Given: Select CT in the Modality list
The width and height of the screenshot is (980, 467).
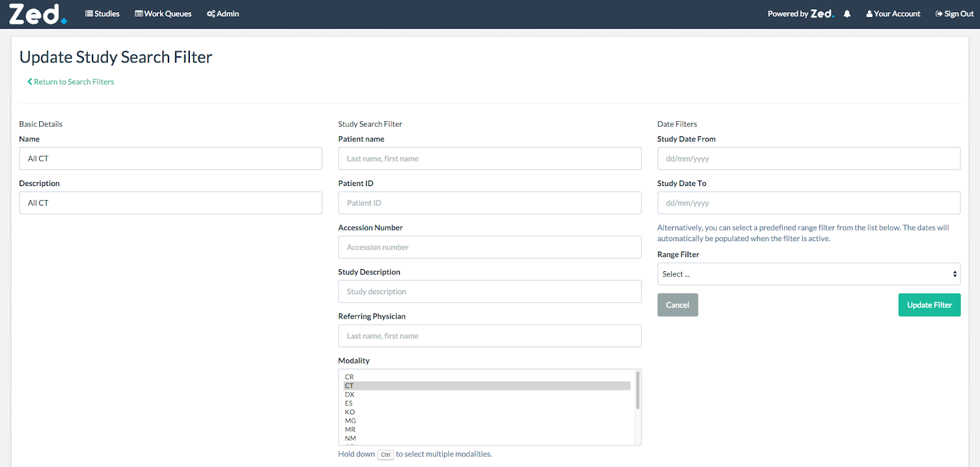Looking at the screenshot, I should click(x=487, y=386).
